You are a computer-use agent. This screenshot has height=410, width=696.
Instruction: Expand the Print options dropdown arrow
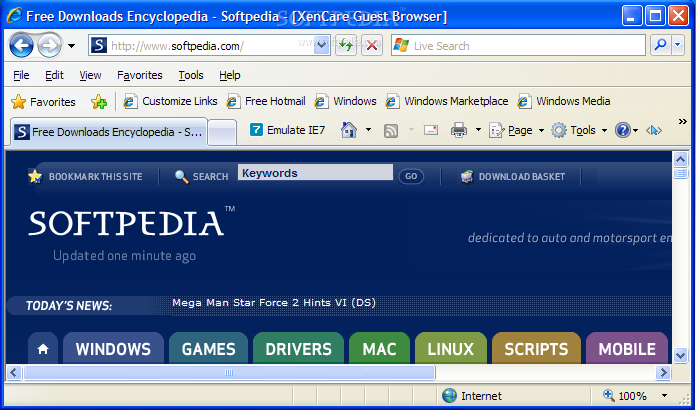coord(478,130)
